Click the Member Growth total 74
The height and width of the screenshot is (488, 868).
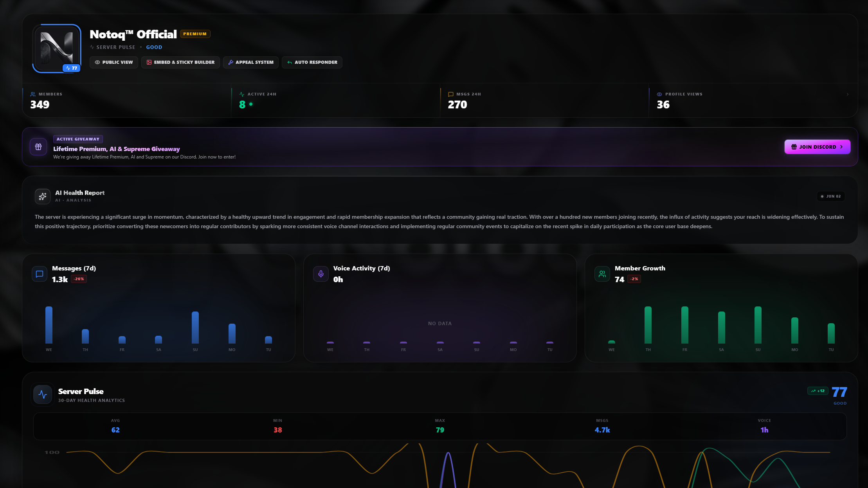[x=619, y=279]
